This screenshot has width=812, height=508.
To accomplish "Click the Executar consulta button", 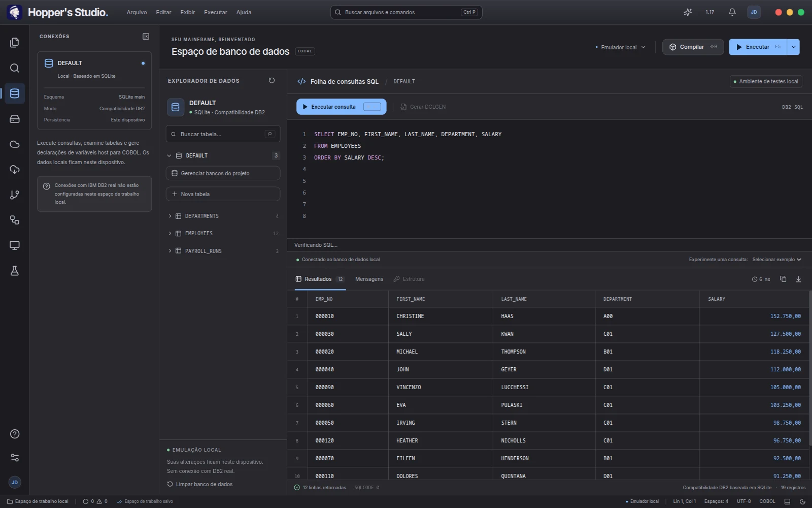I will 342,107.
